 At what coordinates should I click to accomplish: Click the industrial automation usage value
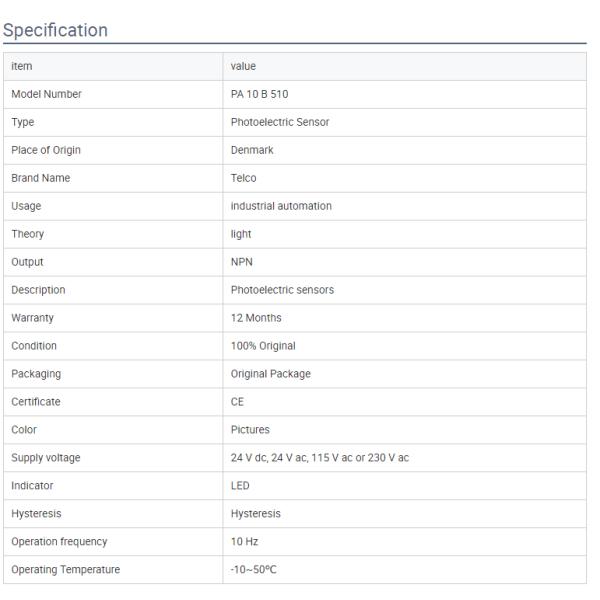(281, 206)
